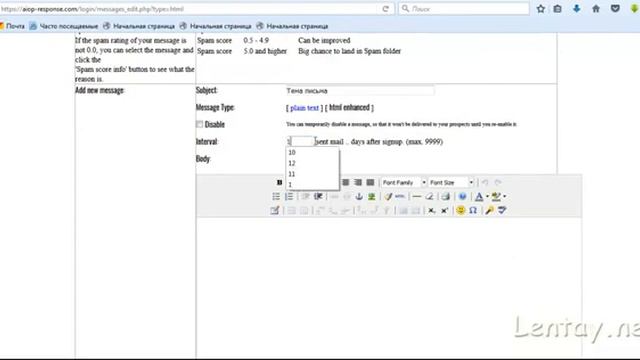Select html enhanced message type
640x360 pixels.
tap(349, 108)
